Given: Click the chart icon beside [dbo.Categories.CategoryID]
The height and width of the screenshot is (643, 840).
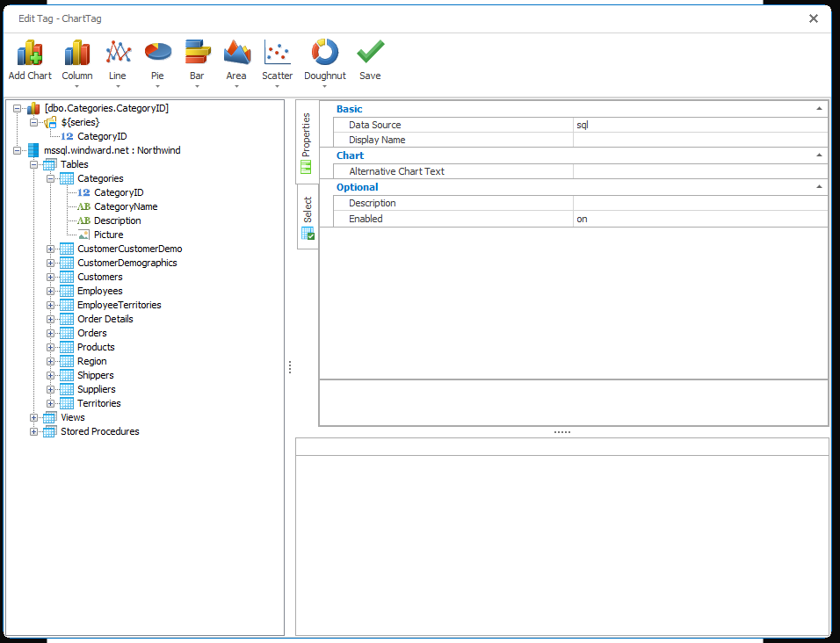Looking at the screenshot, I should tap(33, 109).
